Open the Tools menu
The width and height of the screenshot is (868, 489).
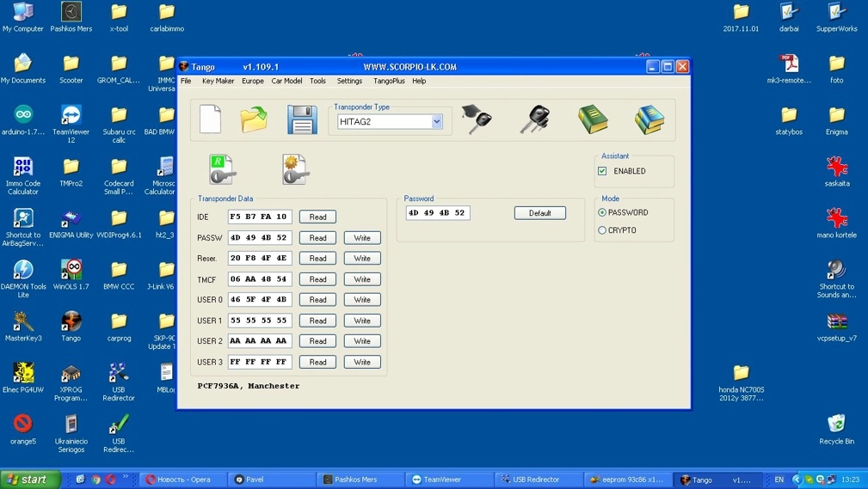[317, 81]
